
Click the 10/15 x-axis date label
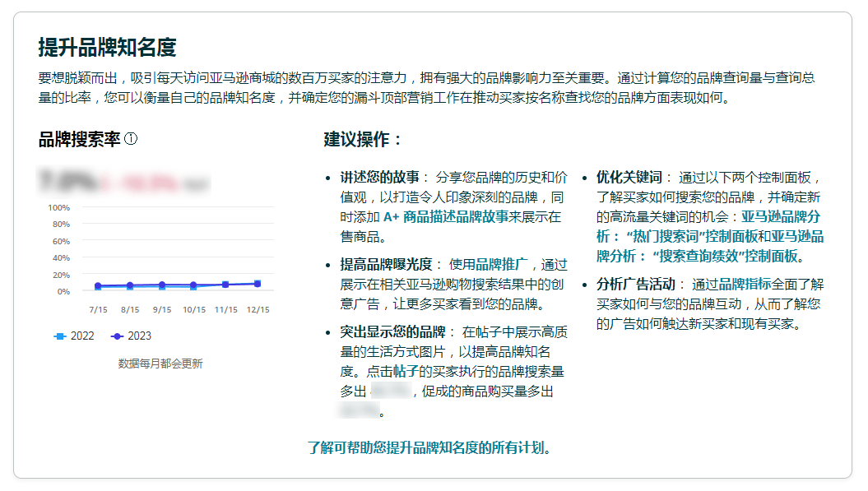pos(194,309)
